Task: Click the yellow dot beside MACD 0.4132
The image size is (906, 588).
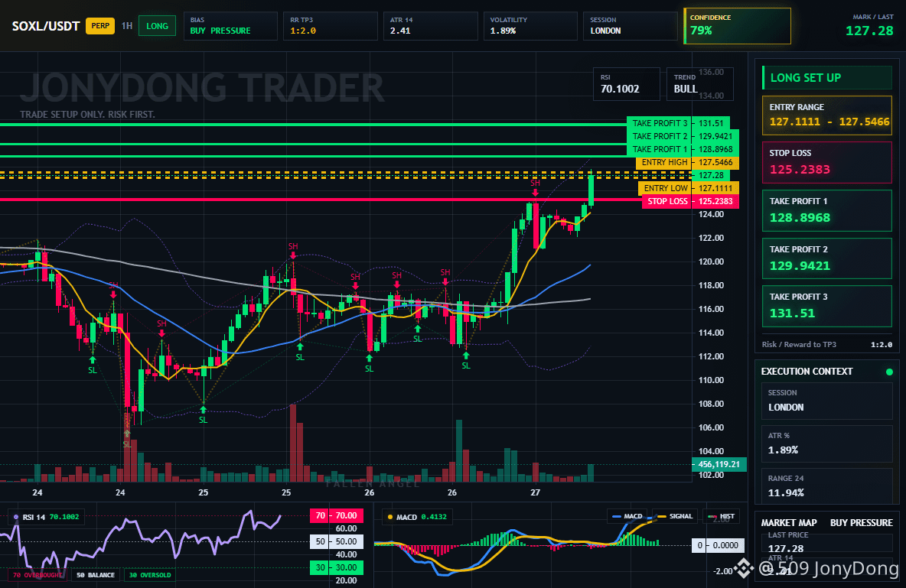Action: 390,517
